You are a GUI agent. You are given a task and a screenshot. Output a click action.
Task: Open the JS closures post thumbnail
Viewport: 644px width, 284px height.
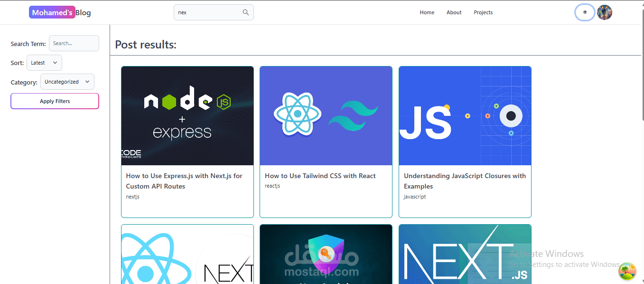pos(465,116)
